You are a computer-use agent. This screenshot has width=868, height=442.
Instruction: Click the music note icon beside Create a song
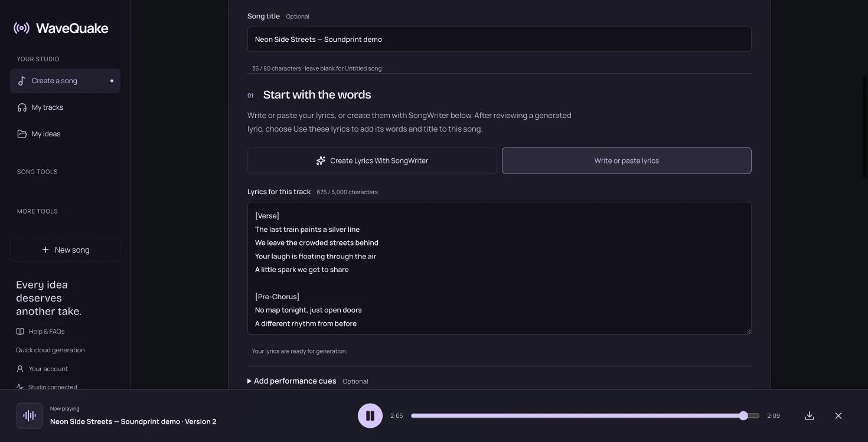pyautogui.click(x=22, y=81)
